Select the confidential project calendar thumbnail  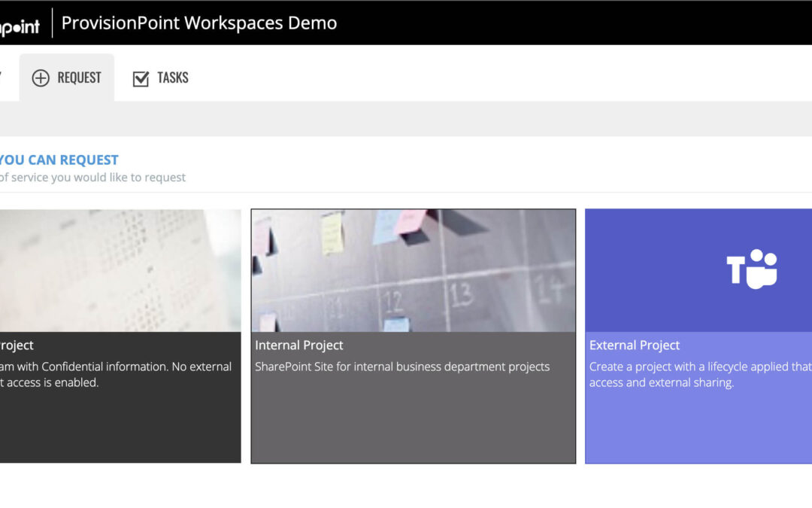[x=120, y=271]
